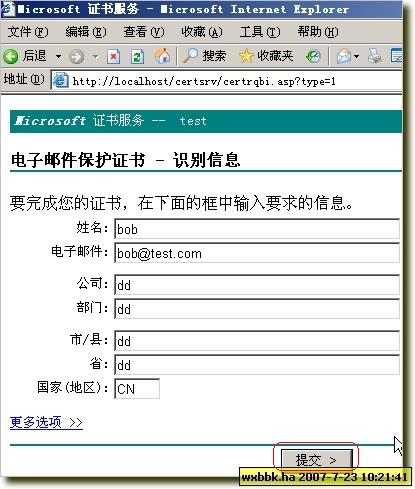Open the Favorites star toolbar button

point(266,56)
